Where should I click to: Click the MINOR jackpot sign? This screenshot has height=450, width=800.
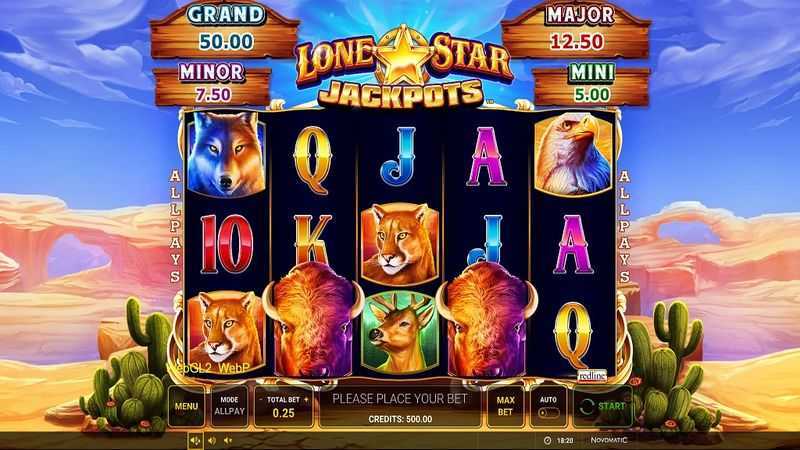[212, 85]
